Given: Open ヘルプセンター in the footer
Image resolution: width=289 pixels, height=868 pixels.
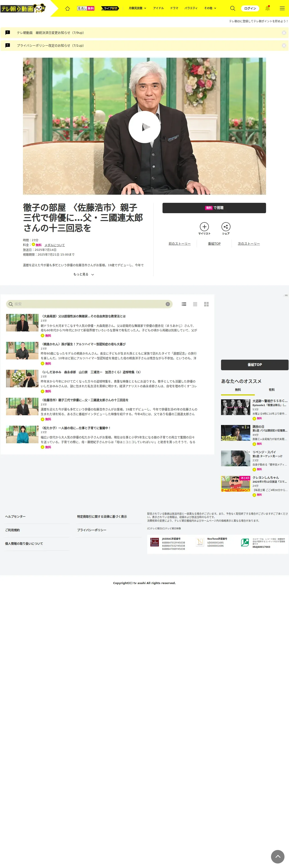Looking at the screenshot, I should (15, 516).
